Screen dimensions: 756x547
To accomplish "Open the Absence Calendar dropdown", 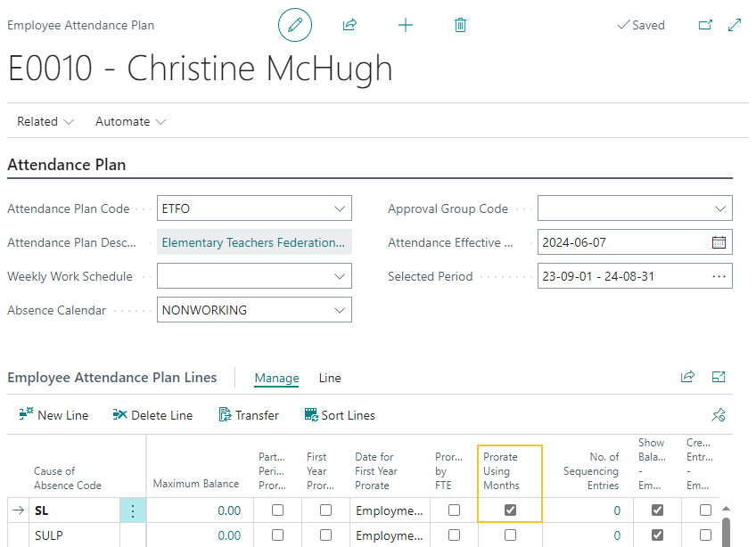I will click(x=339, y=310).
